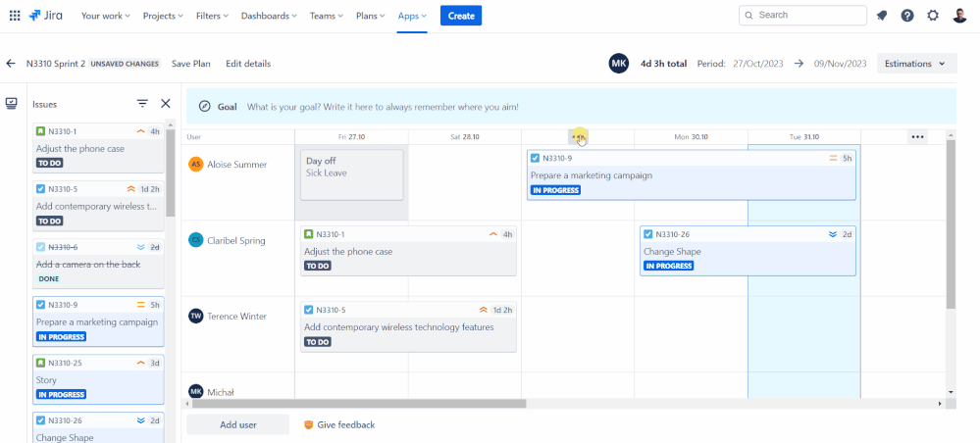Click the Goal compass icon
Screen dimensions: 980x443
point(204,106)
